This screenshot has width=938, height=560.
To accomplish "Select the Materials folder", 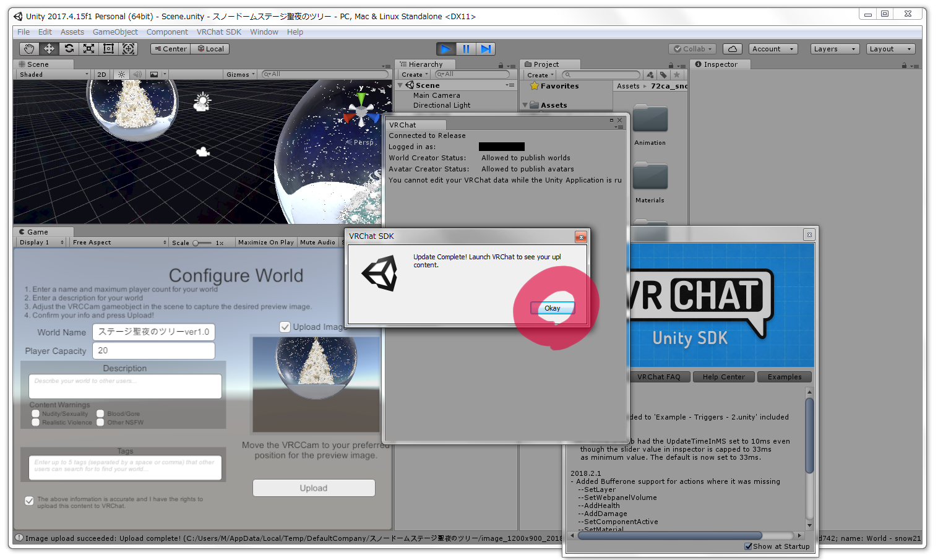I will (x=650, y=183).
